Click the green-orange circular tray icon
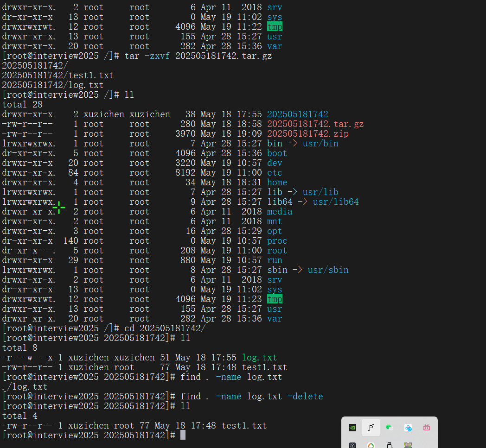486x448 pixels. pos(371,445)
